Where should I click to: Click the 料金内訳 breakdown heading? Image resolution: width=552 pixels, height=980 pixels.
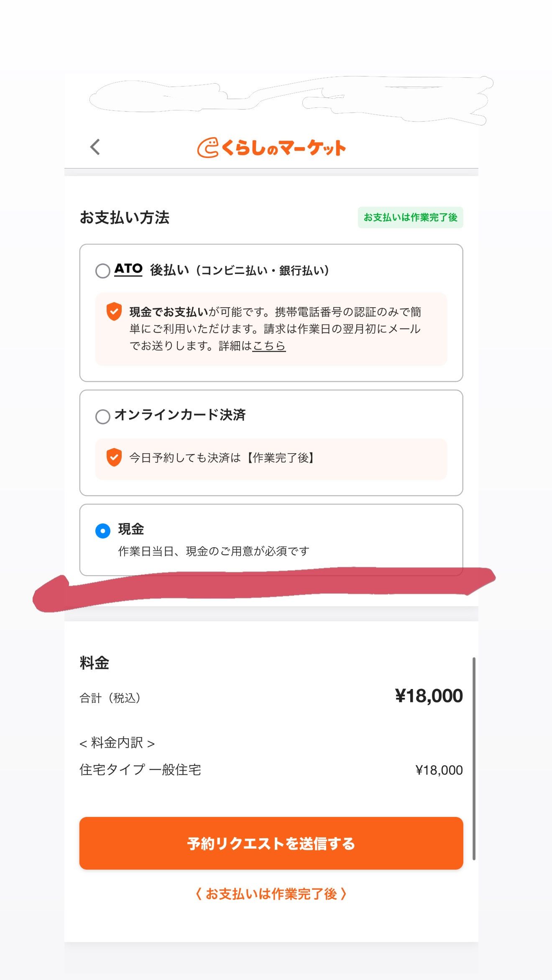click(x=117, y=743)
